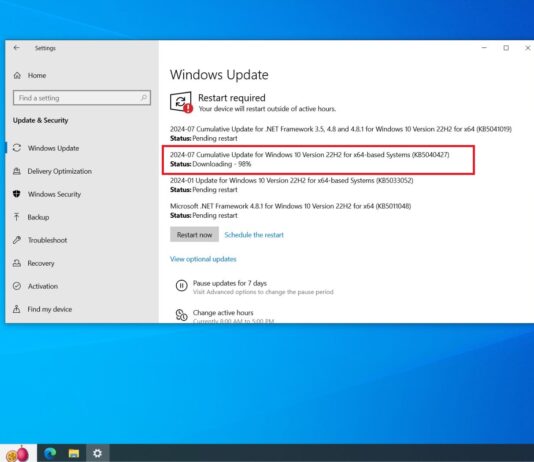Click the Downloading - 98% status text
The width and height of the screenshot is (534, 462).
point(222,164)
